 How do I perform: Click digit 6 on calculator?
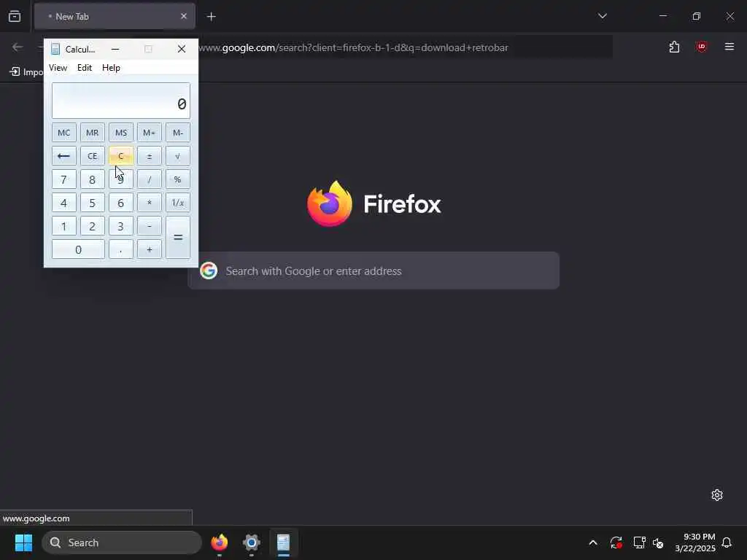[x=120, y=203]
